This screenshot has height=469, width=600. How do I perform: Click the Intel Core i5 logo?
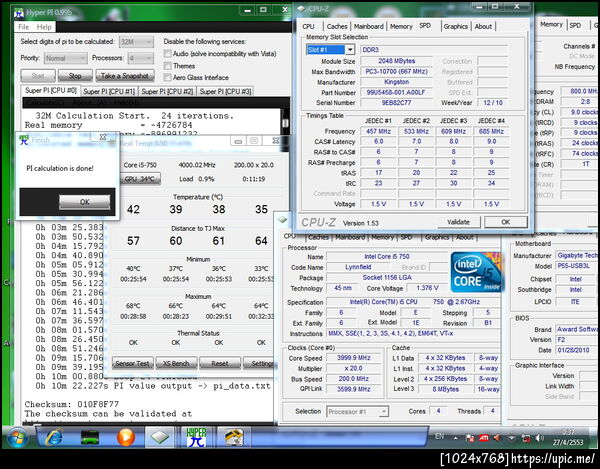[477, 272]
